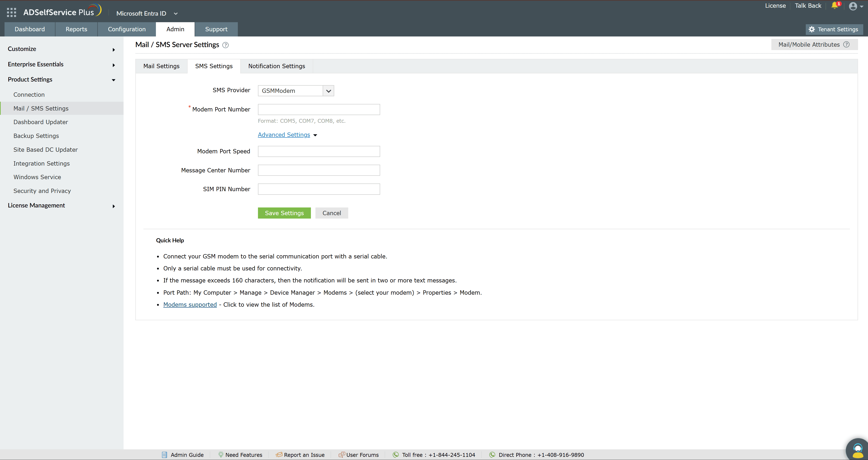Open the apps grid launcher icon
The image size is (868, 460).
(12, 12)
